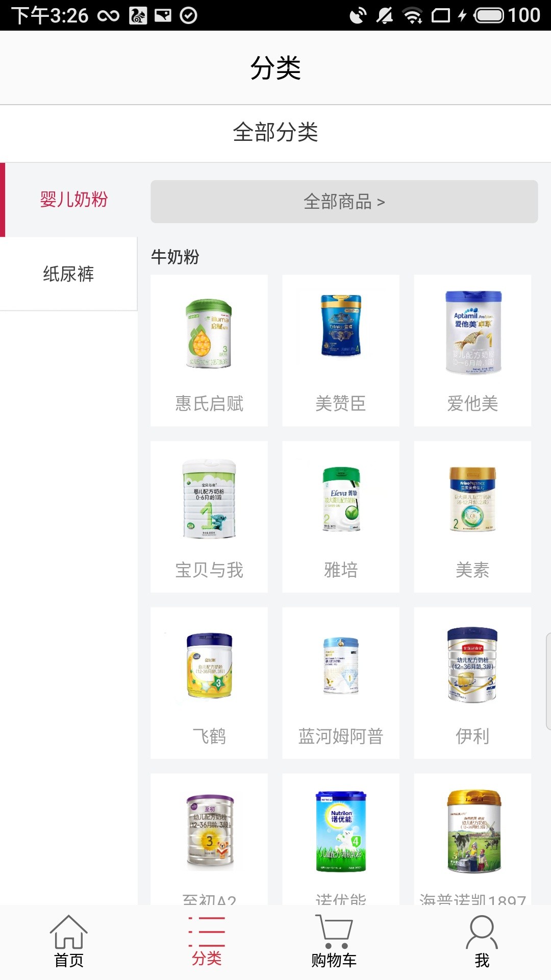Select the 惠氏启赋 milk powder tile

click(209, 351)
